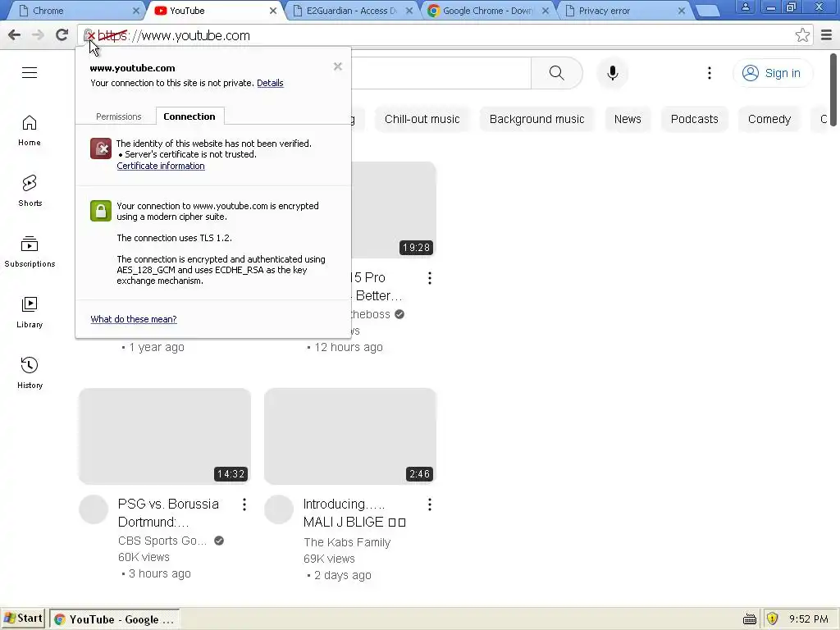
Task: Open YouTube settings three-dot menu
Action: point(710,73)
